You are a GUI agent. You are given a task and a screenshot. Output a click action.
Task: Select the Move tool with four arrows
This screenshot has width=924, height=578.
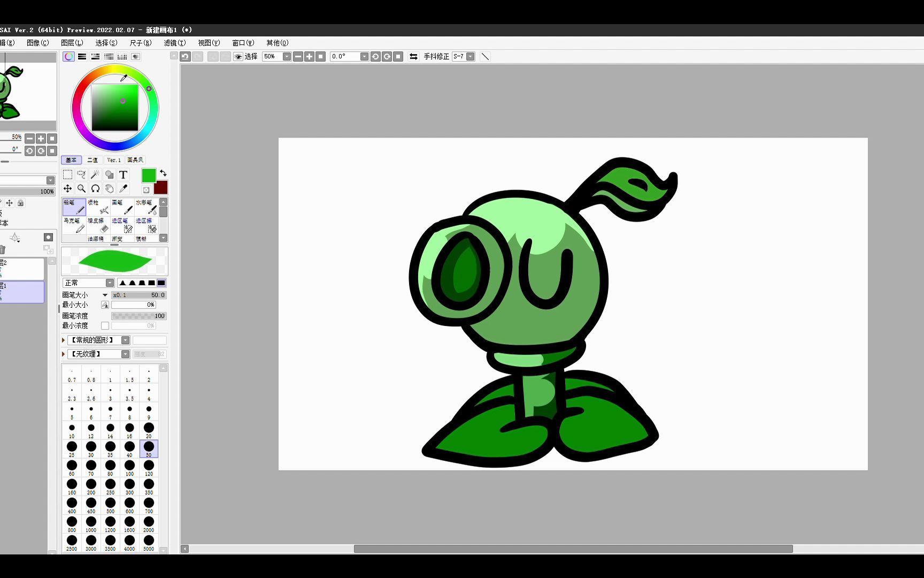(x=67, y=188)
